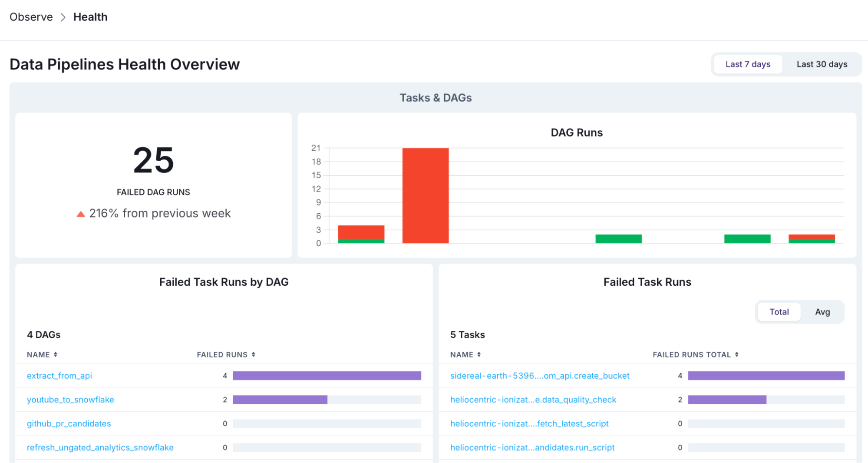The height and width of the screenshot is (463, 868).
Task: Click sort icon beside Tasks NAME column
Action: coord(479,355)
